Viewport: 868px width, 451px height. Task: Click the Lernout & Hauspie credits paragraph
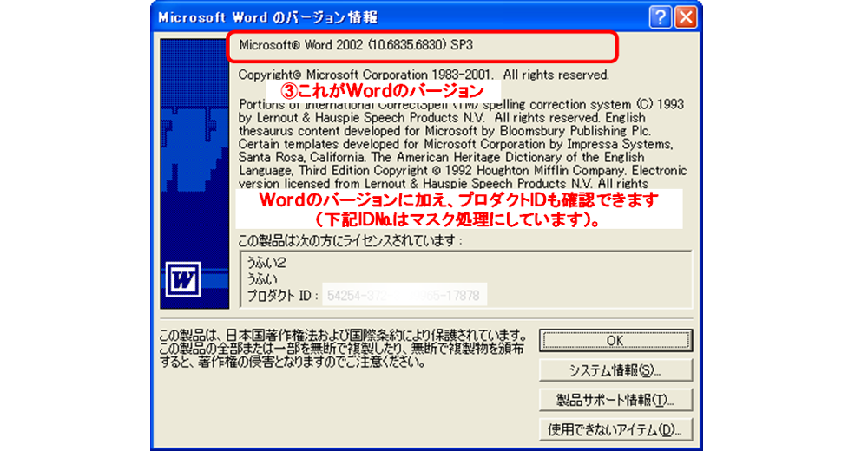point(460,143)
